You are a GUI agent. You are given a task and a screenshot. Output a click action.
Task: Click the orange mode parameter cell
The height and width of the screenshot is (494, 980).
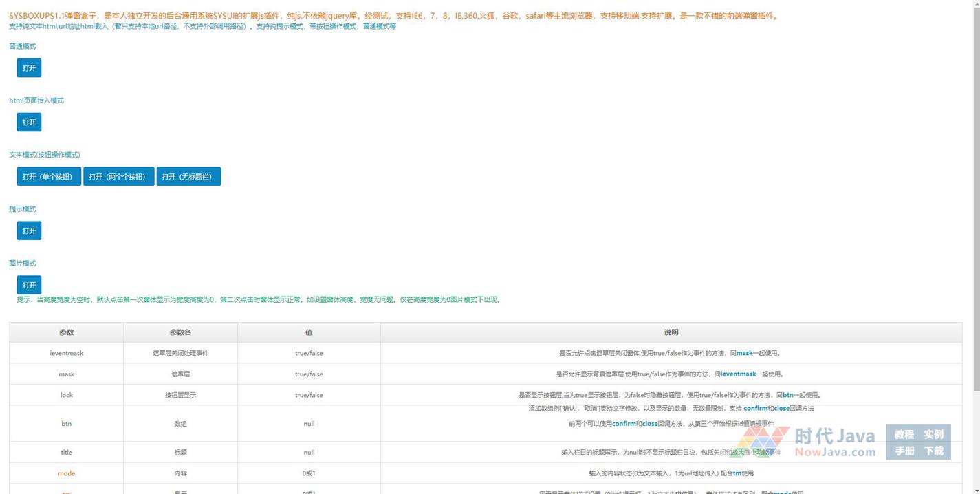tap(66, 473)
